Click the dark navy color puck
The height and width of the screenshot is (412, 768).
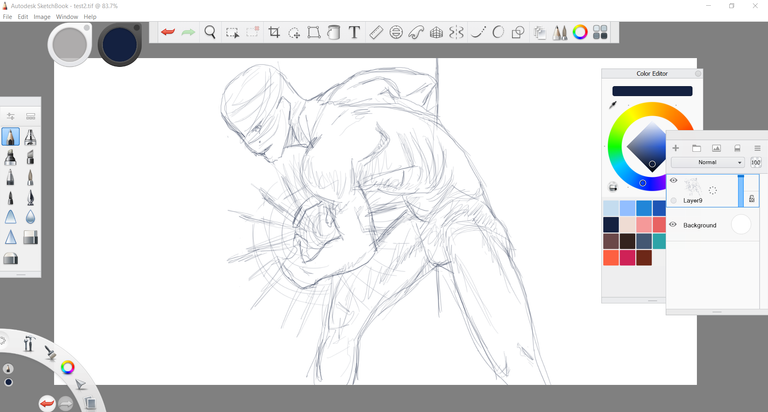point(120,45)
